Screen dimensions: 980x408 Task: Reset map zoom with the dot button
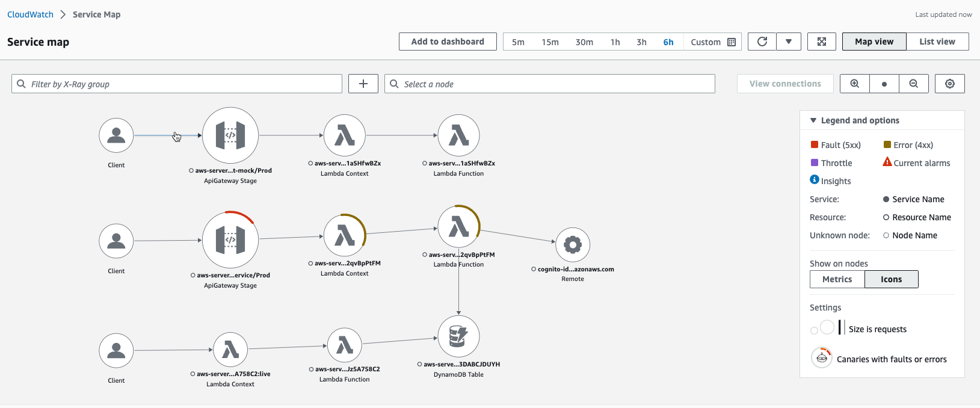click(884, 84)
